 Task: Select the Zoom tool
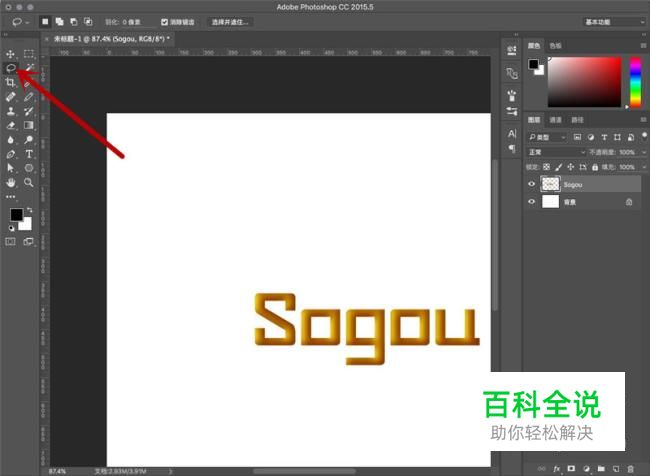click(29, 182)
